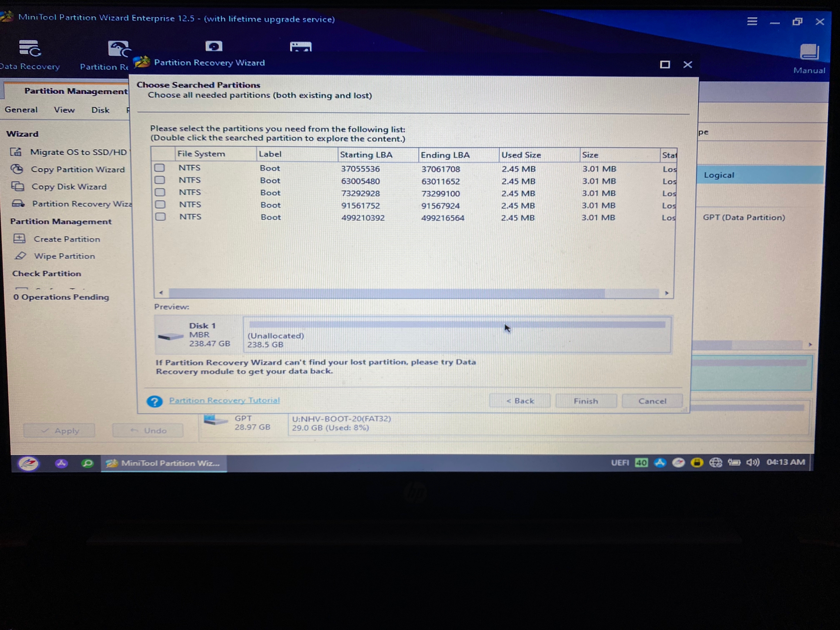Open the Data Recovery tool icon

pos(30,49)
